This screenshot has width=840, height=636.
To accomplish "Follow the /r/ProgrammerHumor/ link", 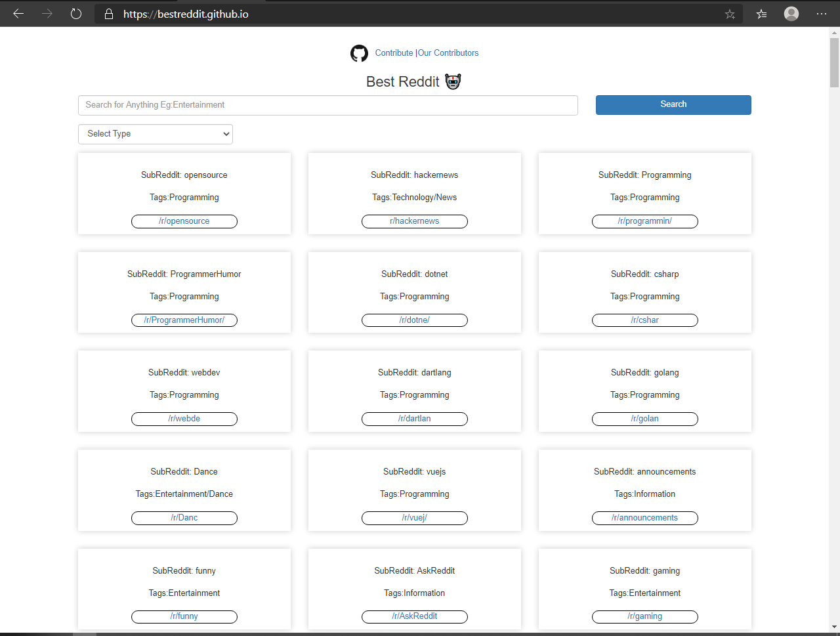I will tap(184, 320).
